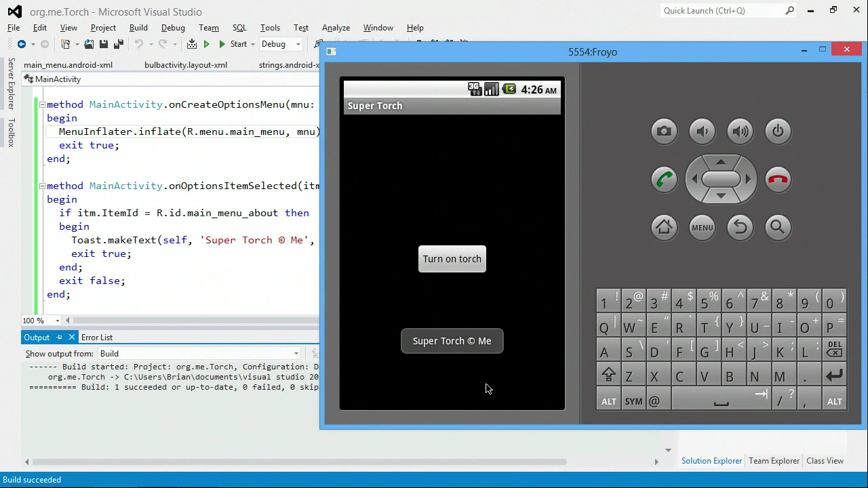868x488 pixels.
Task: Tap the Turn on torch button
Action: pos(452,259)
